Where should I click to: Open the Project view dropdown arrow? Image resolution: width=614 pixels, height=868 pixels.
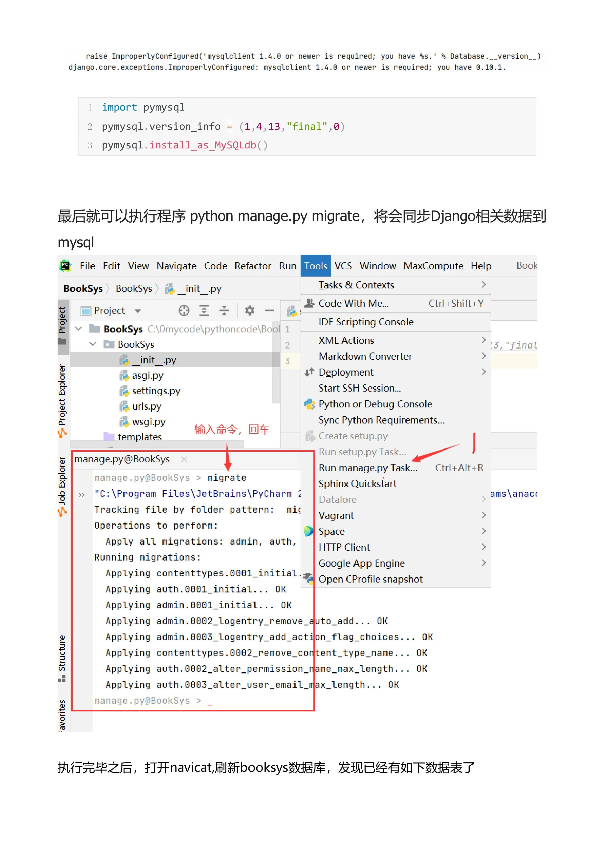pos(138,311)
